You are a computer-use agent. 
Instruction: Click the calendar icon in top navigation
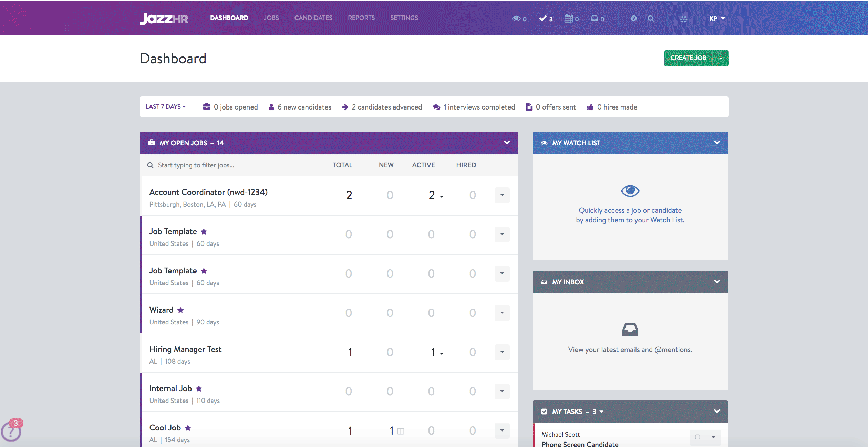(569, 19)
